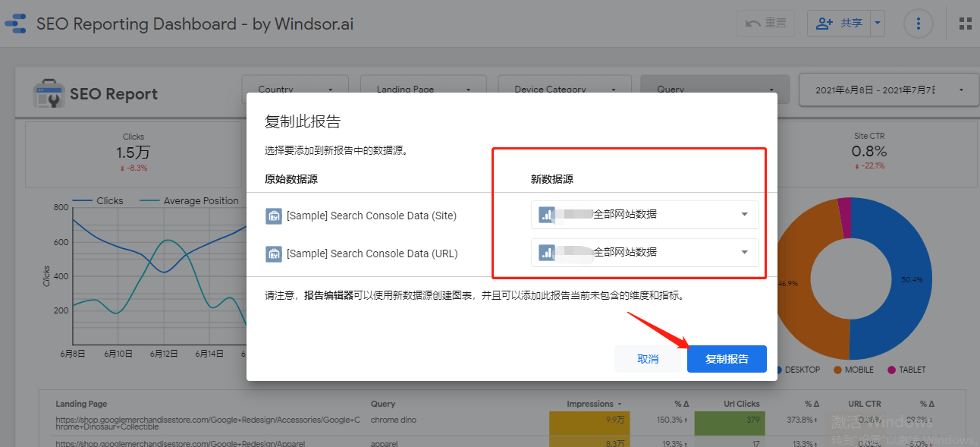Click the Clicks scorecard value 1.5万
The width and height of the screenshot is (980, 447).
tap(133, 153)
